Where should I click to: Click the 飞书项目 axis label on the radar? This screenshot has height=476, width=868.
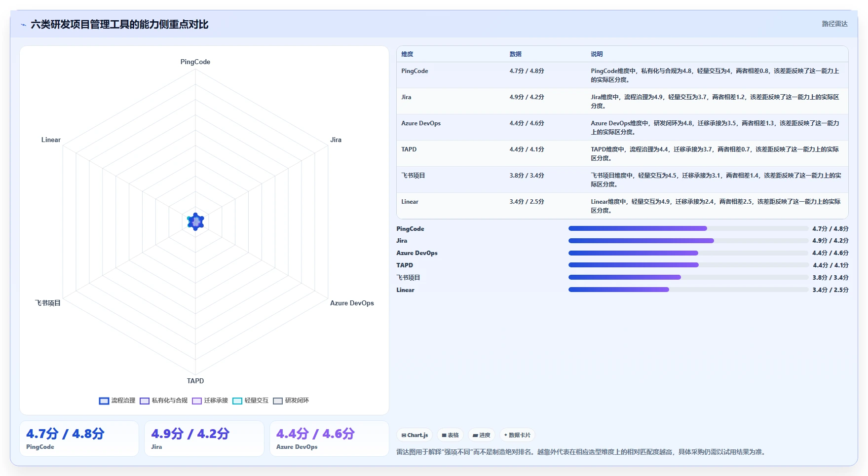47,303
